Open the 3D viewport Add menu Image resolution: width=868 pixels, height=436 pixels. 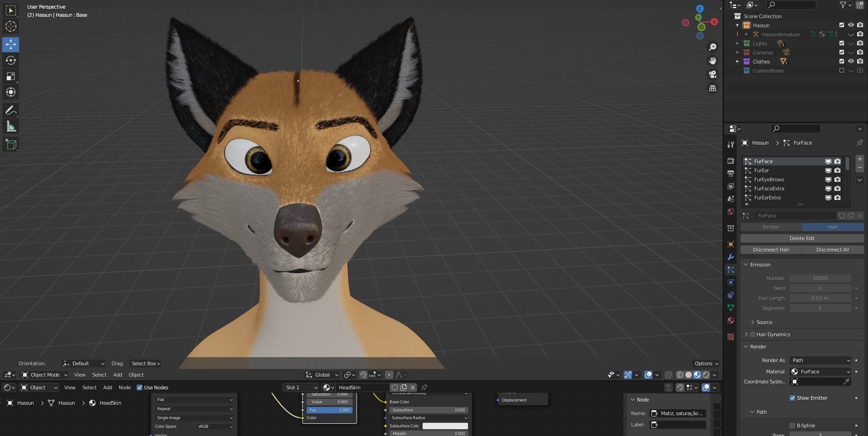pos(117,375)
